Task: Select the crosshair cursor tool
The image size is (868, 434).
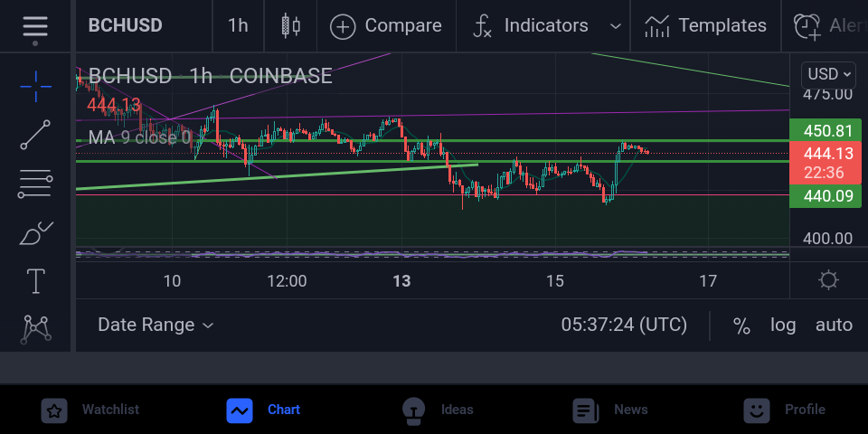Action: [35, 87]
